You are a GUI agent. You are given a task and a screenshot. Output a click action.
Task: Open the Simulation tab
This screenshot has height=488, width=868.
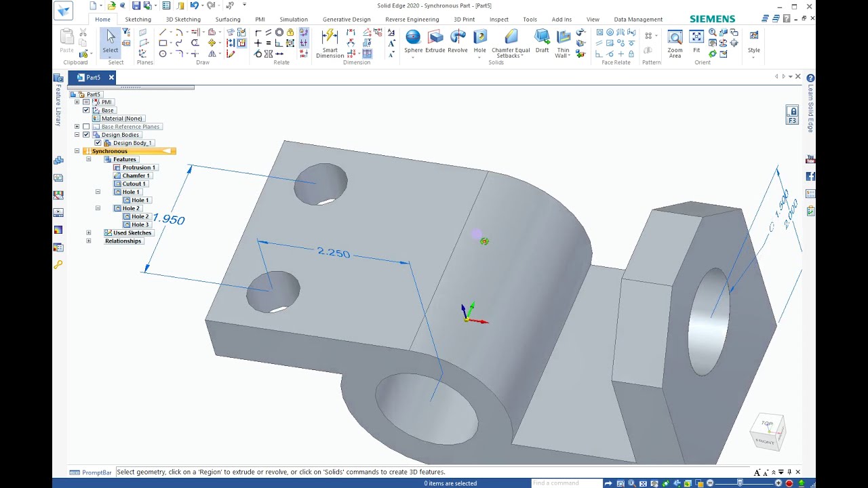point(294,19)
